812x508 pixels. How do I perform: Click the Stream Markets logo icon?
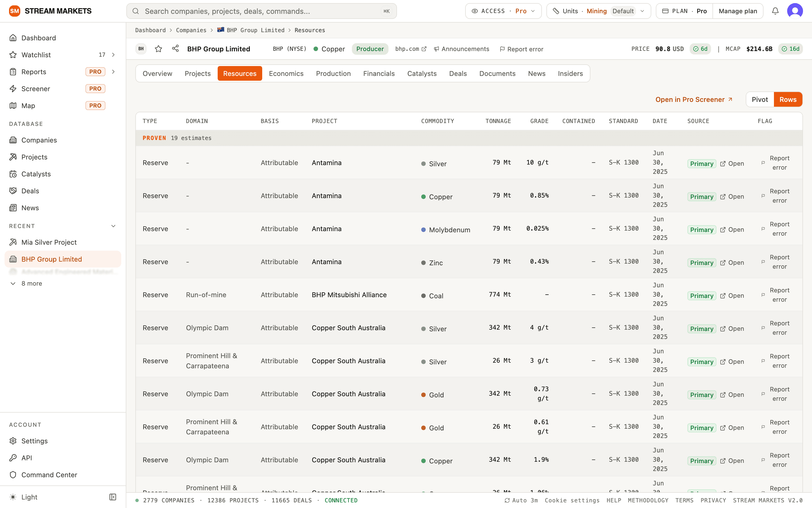click(x=14, y=11)
